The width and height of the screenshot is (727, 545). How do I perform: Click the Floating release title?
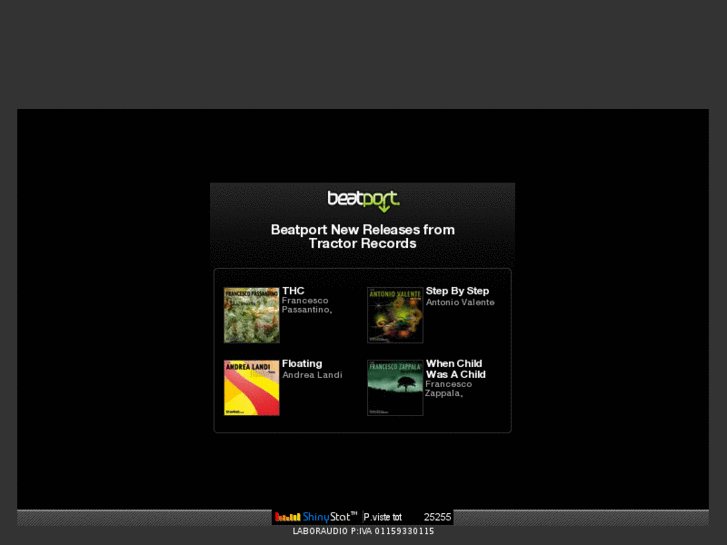click(x=302, y=364)
